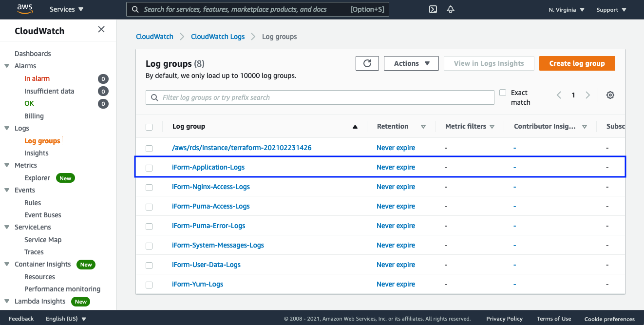Open Traces in the sidebar

click(x=34, y=252)
